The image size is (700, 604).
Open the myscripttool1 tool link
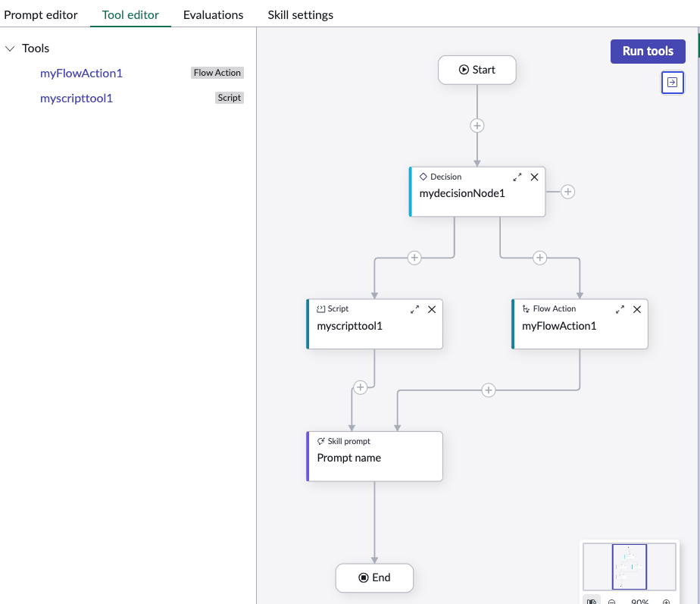pos(77,99)
